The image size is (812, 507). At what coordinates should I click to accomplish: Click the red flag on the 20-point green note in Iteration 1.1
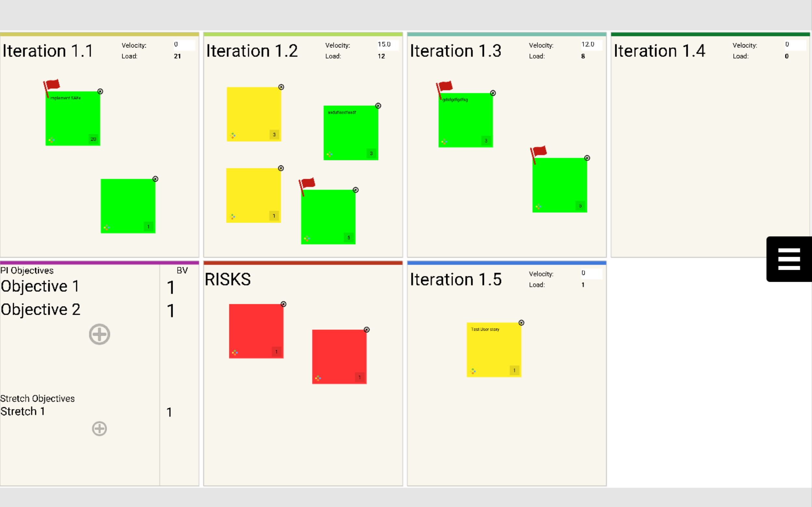coord(52,85)
